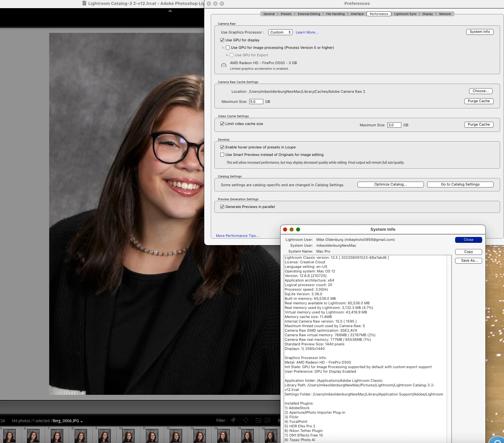Click '144 photos /1 selected' filmstrip label
504x443 pixels.
[30, 421]
